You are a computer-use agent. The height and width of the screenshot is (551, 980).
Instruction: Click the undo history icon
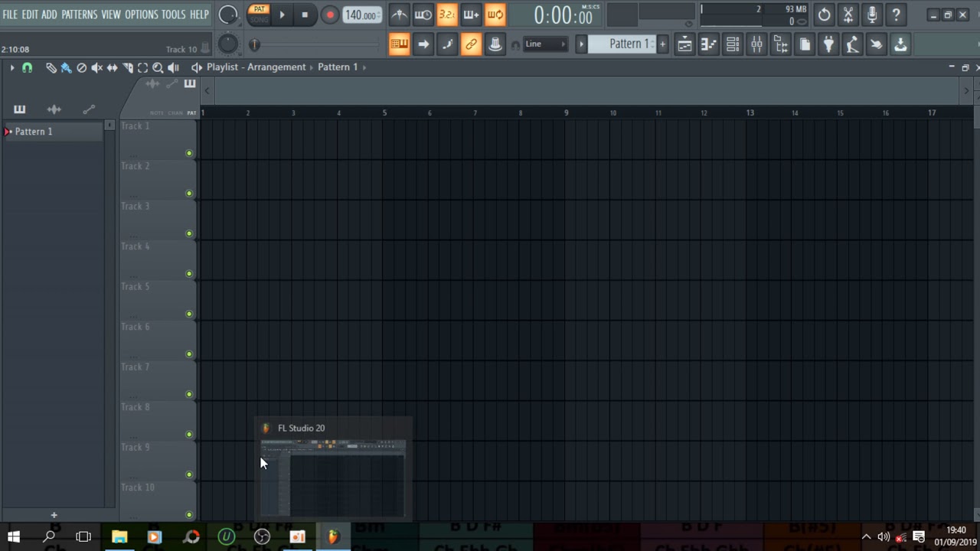point(824,15)
